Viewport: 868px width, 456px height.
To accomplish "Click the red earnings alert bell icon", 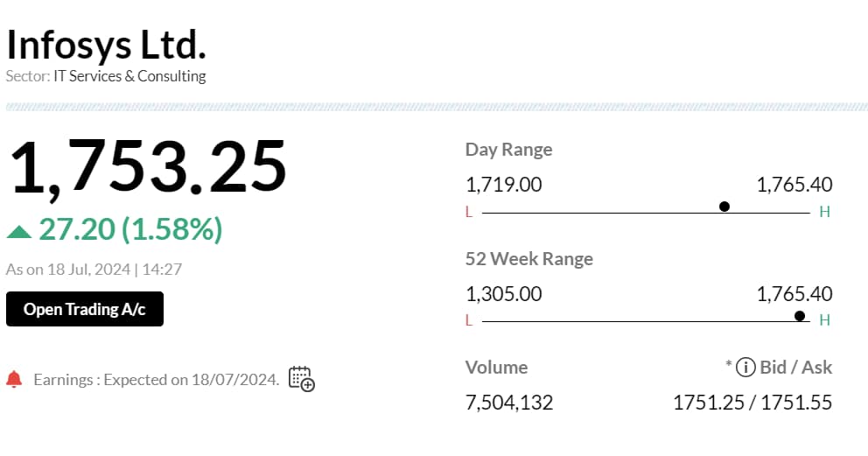I will [14, 379].
